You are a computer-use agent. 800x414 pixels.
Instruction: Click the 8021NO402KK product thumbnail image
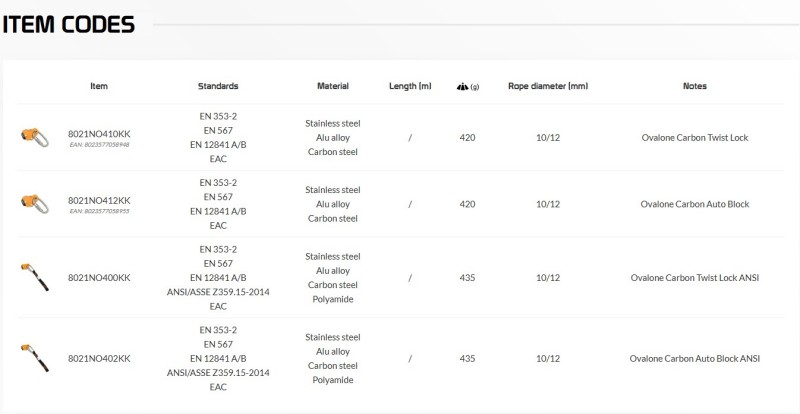click(35, 358)
